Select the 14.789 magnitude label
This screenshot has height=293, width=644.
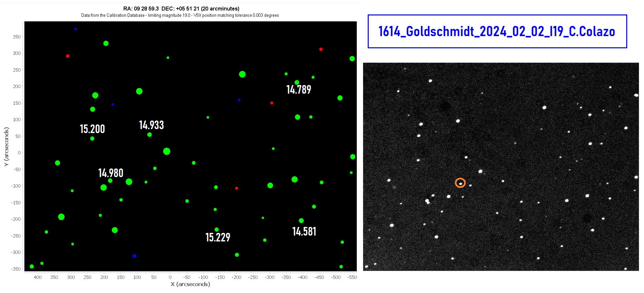coord(299,90)
